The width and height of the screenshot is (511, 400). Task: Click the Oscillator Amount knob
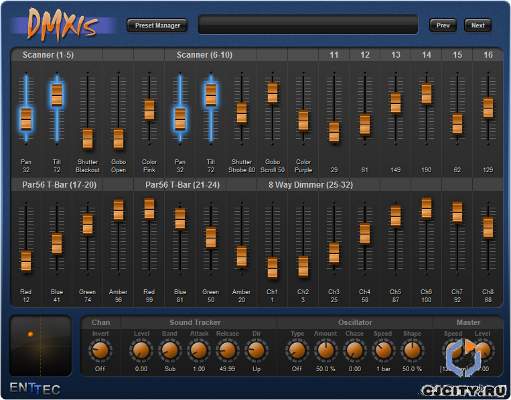326,350
